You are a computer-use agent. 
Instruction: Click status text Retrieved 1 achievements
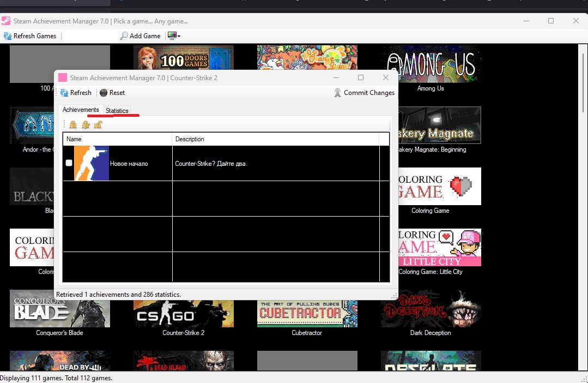pos(118,295)
